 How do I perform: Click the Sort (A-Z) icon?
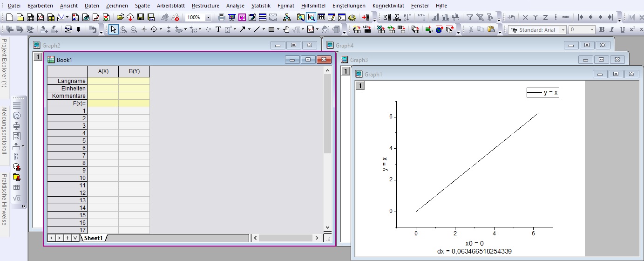[x=407, y=17]
